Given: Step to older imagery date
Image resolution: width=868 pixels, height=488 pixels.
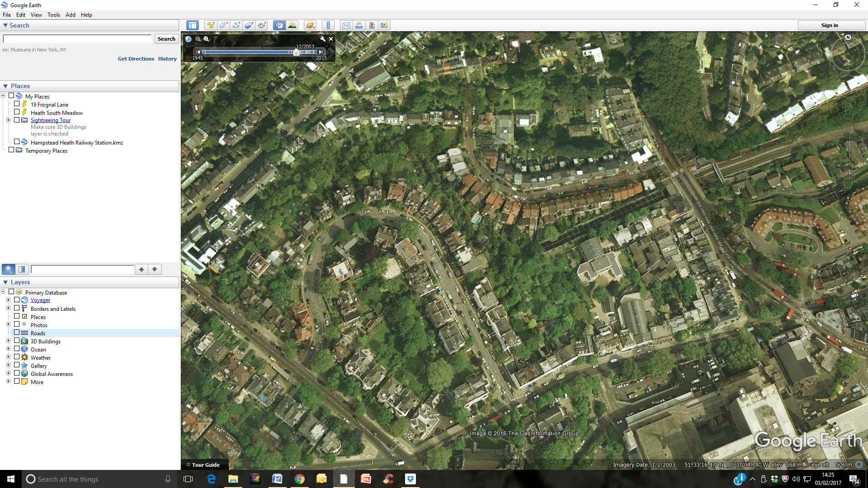Looking at the screenshot, I should pos(198,52).
